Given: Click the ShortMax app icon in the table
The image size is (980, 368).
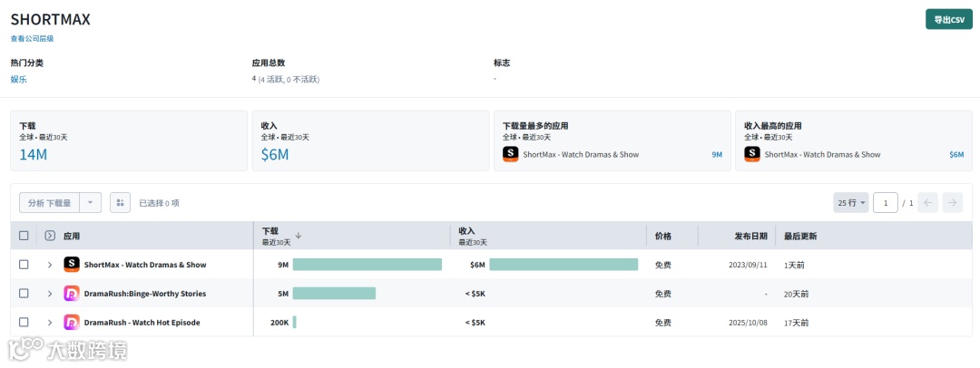Looking at the screenshot, I should click(72, 265).
